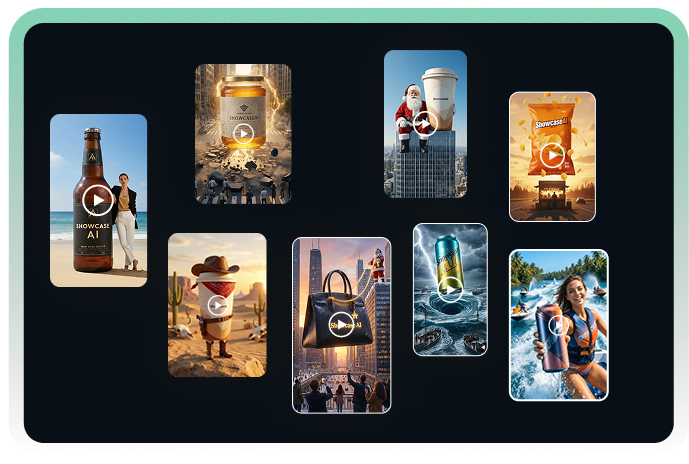Image resolution: width=689 pixels, height=464 pixels.
Task: Open the stormy sea soda can thumbnail
Action: coord(450,290)
